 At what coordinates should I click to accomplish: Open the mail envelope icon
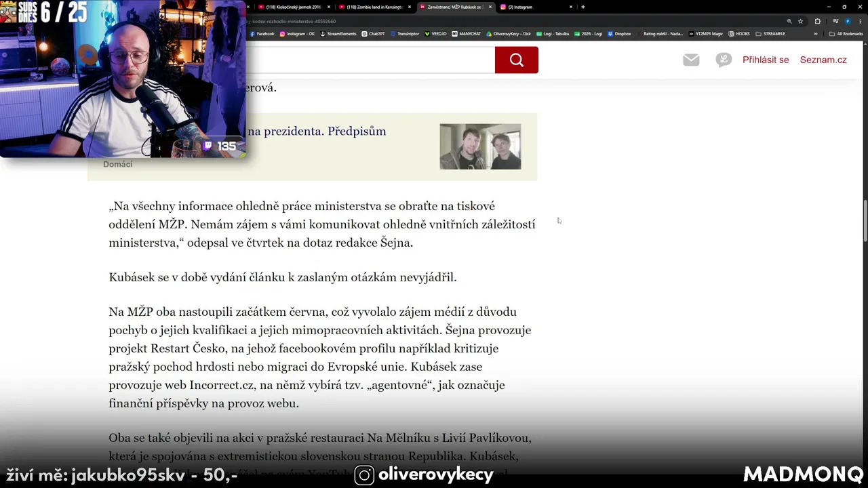tap(691, 60)
